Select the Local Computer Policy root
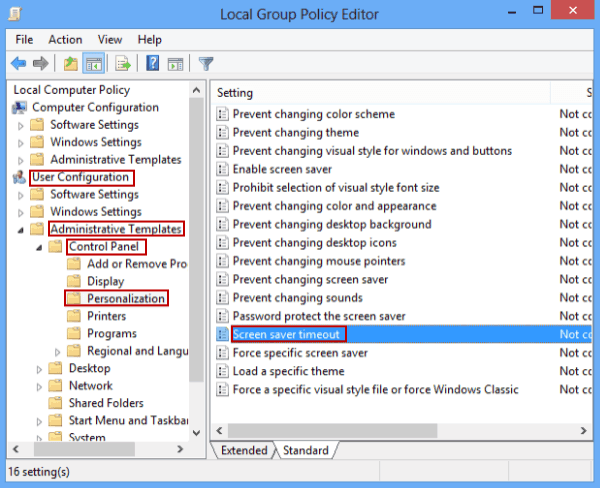Screen dimensions: 600x488 pyautogui.click(x=72, y=90)
